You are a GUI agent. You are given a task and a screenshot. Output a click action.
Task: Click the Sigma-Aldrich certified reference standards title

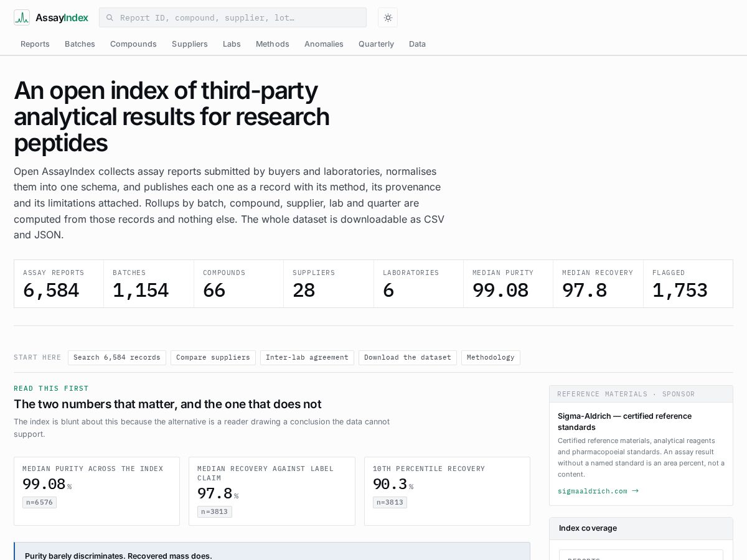(x=624, y=422)
